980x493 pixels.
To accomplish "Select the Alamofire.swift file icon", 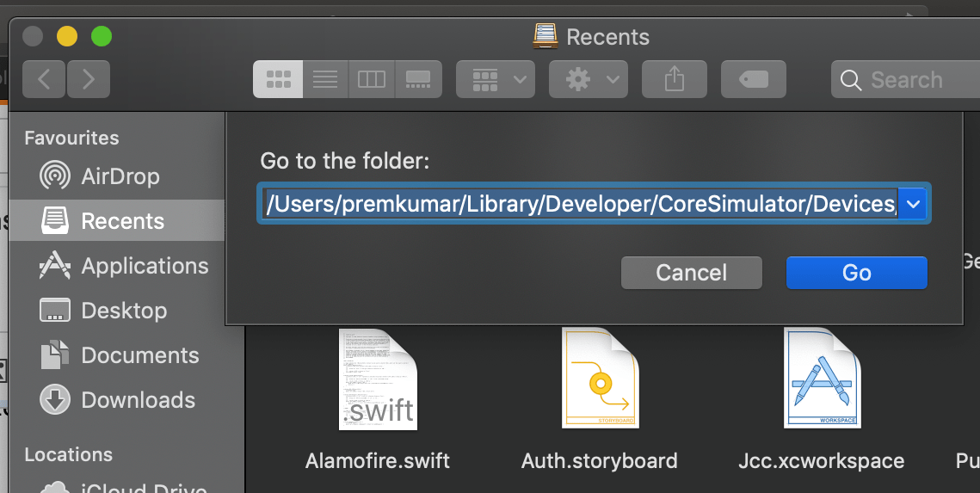I will tap(378, 379).
